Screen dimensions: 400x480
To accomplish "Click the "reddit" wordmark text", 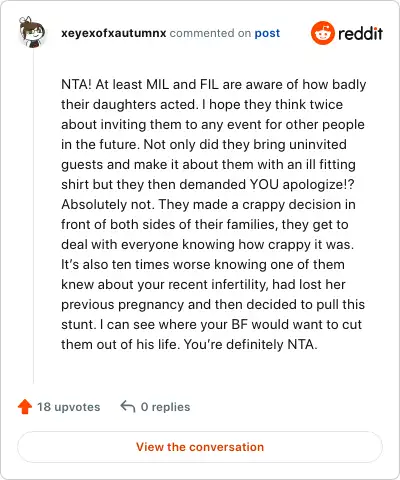I will [x=360, y=33].
